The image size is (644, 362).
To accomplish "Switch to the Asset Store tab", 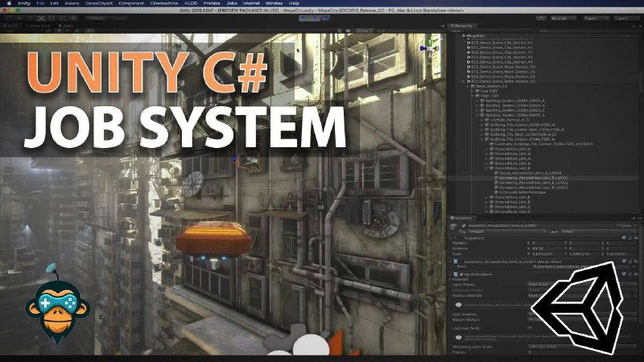I will point(37,26).
